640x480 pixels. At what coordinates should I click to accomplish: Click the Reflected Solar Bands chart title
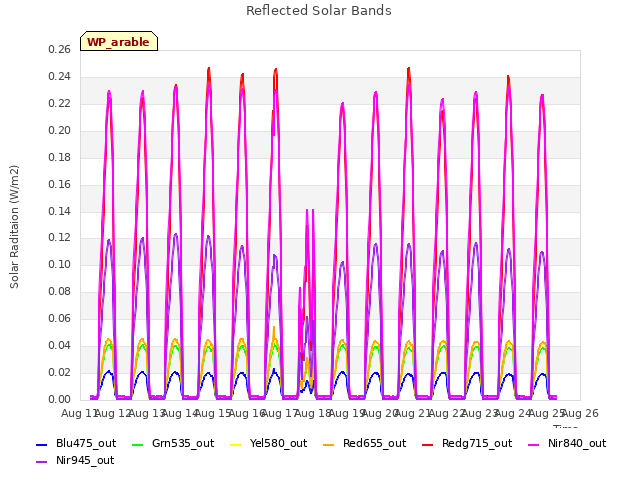click(x=319, y=11)
